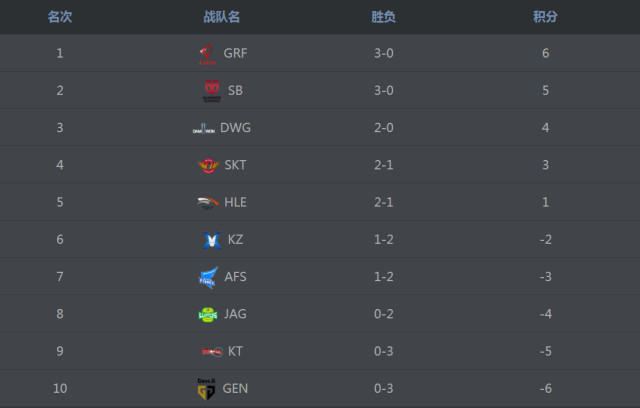Sort by the 积分 column header
640x408 pixels.
click(546, 17)
